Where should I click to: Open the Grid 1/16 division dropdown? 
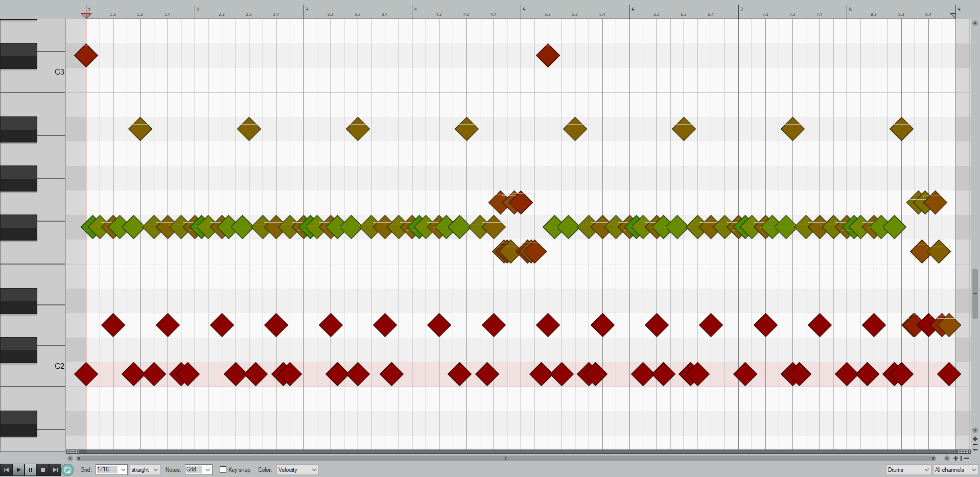[x=111, y=470]
